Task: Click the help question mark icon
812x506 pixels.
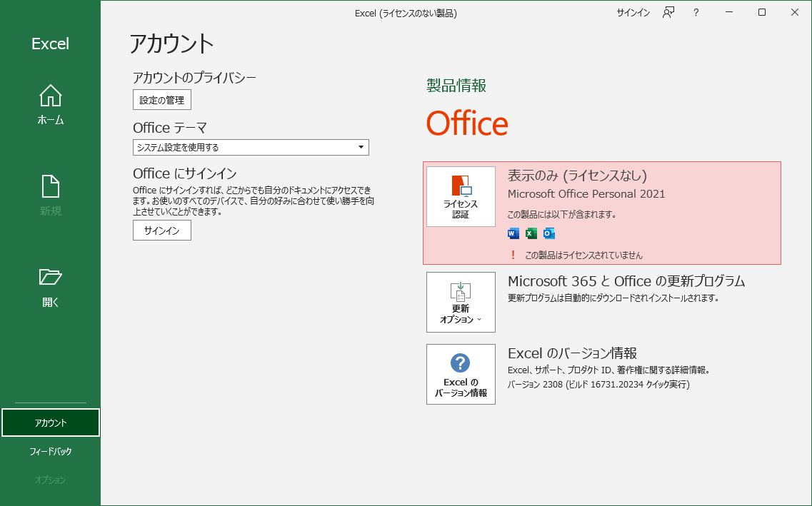Action: 695,12
